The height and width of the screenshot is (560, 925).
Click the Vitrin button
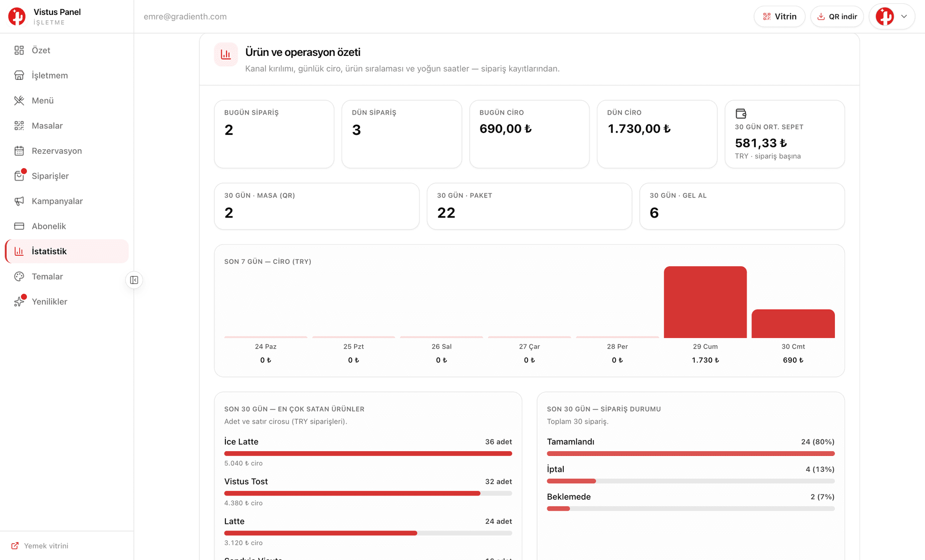[x=780, y=16]
